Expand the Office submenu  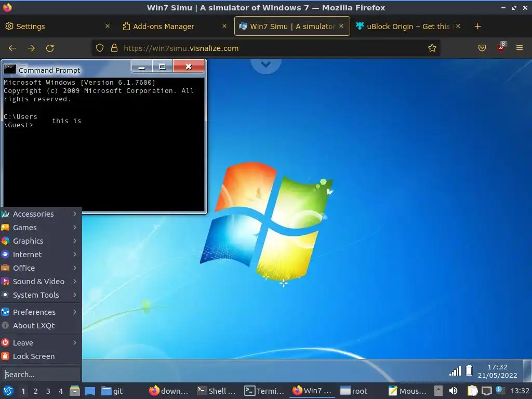[x=41, y=268]
